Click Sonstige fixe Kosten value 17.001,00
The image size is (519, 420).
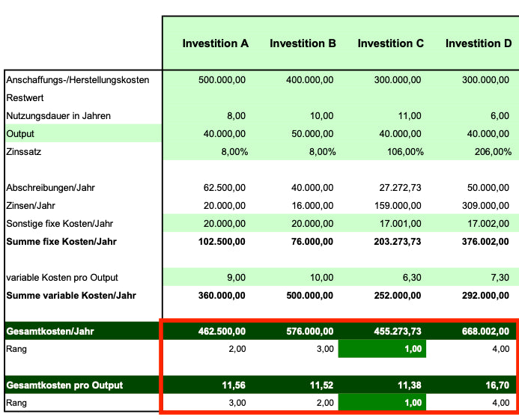(x=403, y=223)
